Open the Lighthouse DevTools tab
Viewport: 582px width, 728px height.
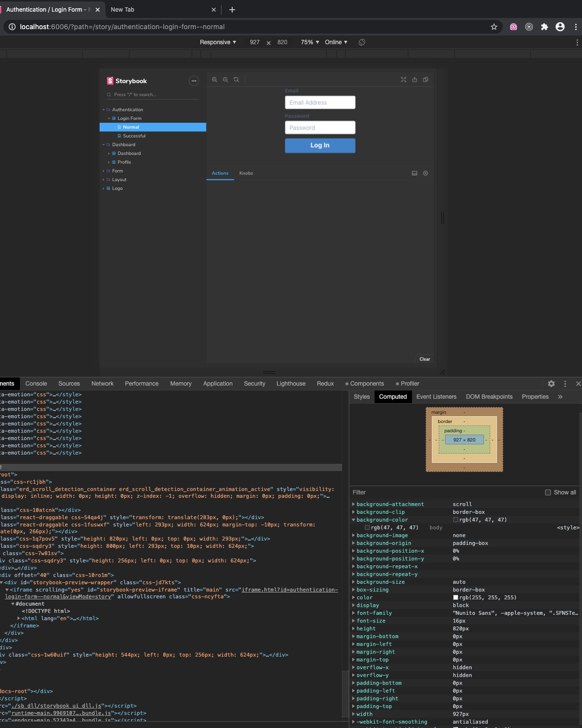[291, 384]
